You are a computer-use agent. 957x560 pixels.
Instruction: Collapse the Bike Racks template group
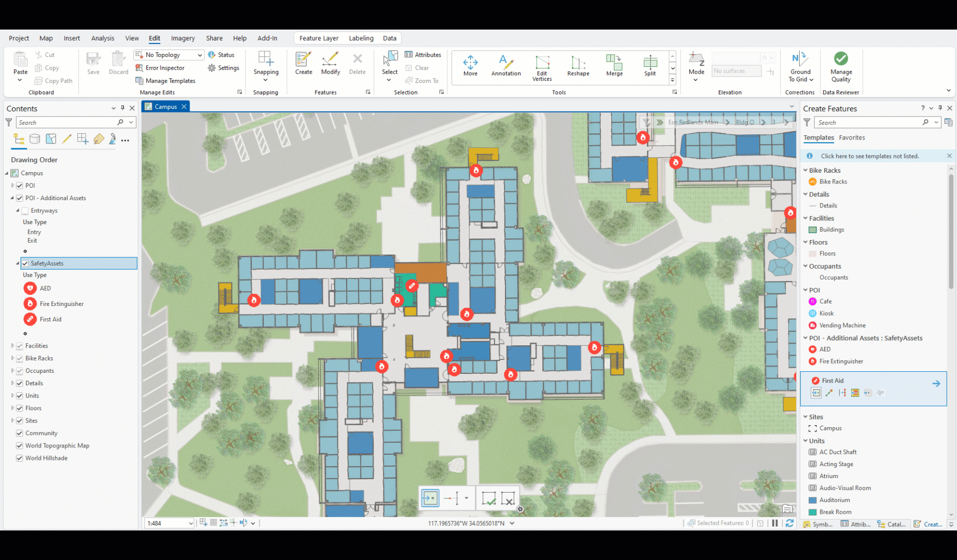click(x=805, y=170)
